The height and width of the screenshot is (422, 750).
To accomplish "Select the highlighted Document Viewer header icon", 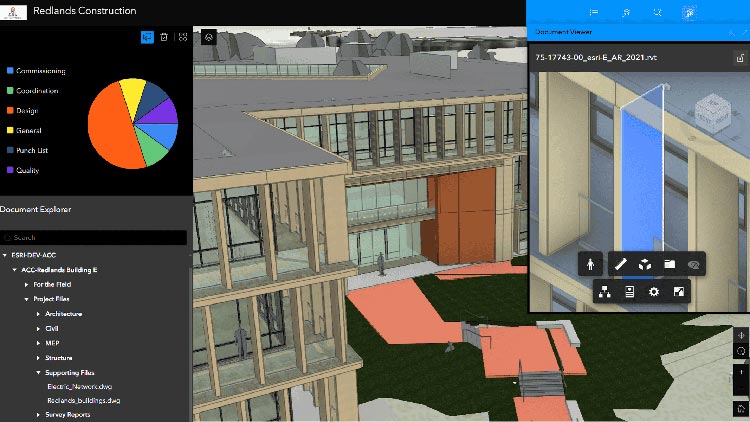I will [689, 13].
